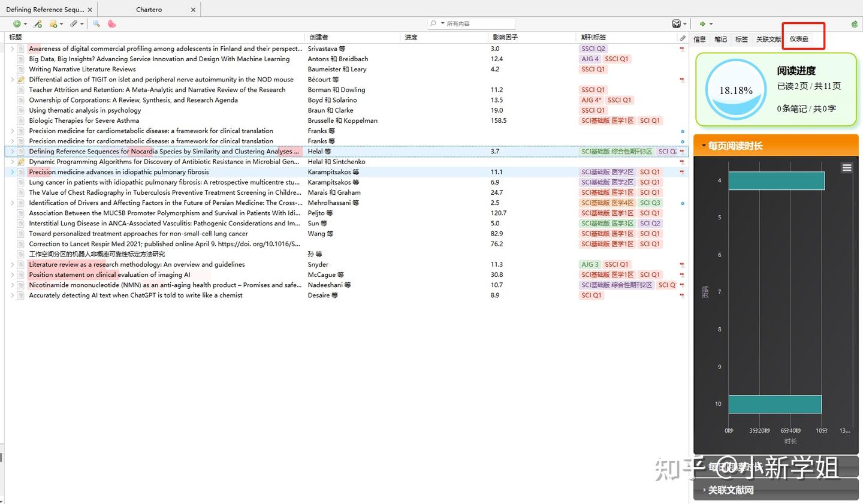Click the page 10 bar in reading chart
The image size is (863, 504).
click(775, 404)
